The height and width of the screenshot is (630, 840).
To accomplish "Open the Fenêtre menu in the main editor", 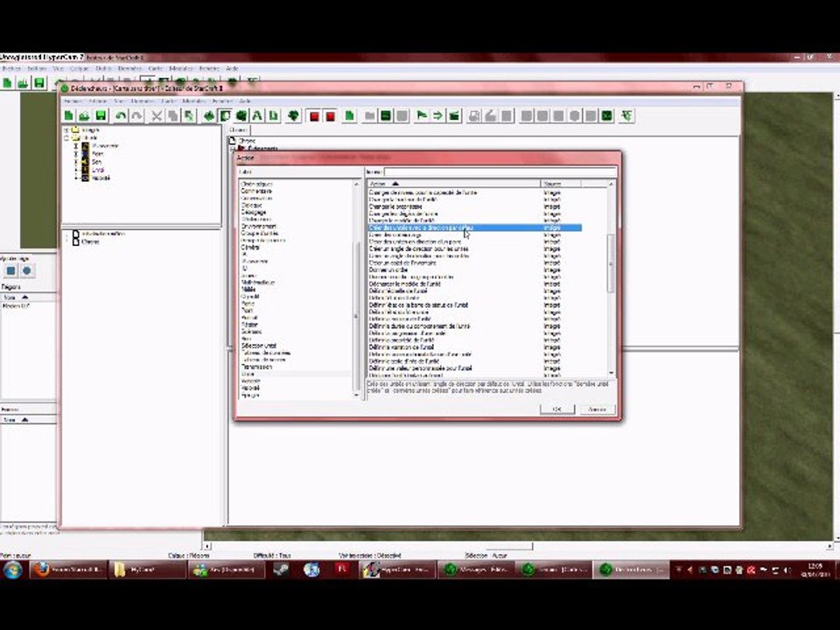I will [209, 68].
